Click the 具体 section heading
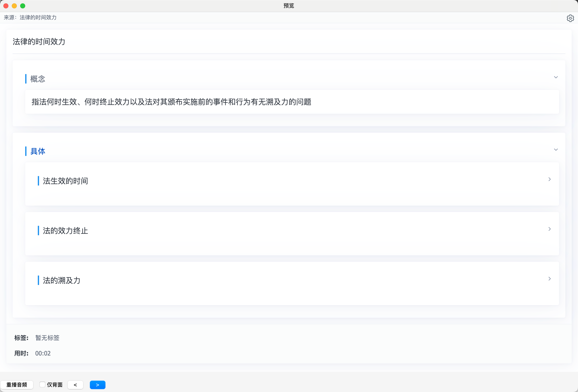This screenshot has width=578, height=392. [x=38, y=151]
